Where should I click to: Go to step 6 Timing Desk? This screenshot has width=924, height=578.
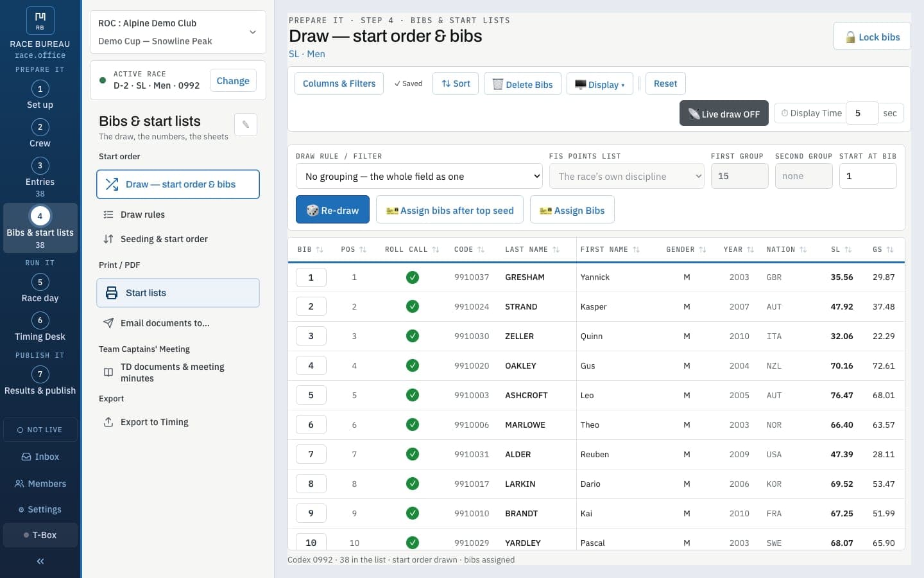[x=40, y=327]
